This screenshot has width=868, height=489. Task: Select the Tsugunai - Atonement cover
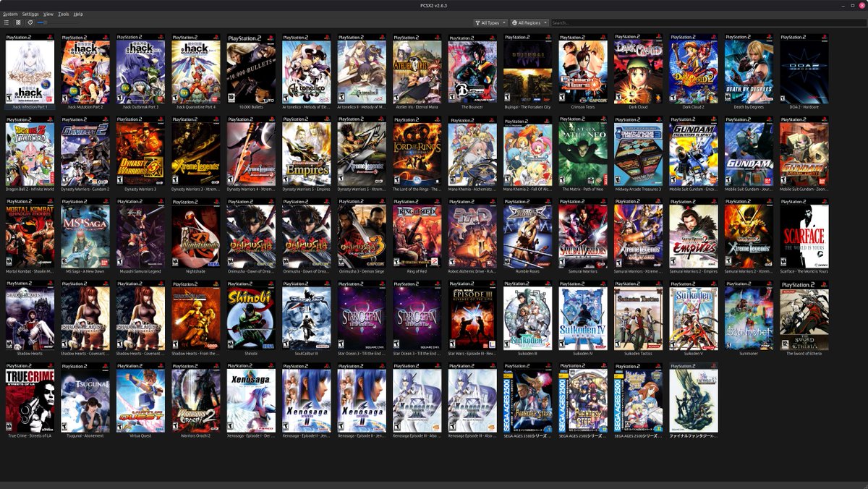[85, 399]
